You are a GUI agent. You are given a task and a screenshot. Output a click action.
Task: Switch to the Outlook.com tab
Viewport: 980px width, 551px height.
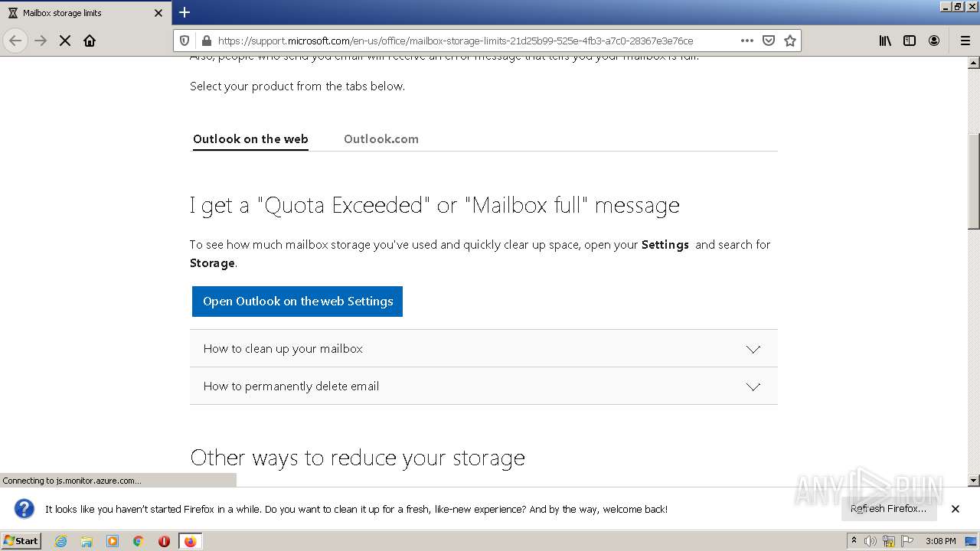coord(381,139)
